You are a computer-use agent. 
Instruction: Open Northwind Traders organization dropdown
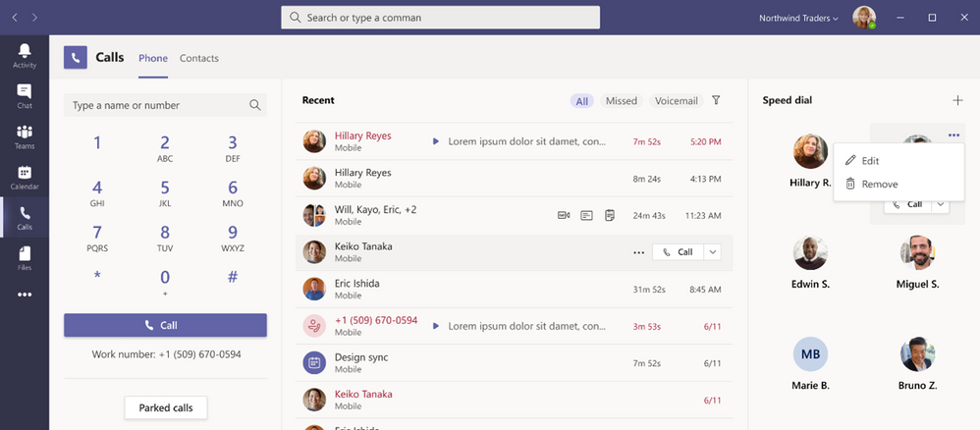(x=798, y=18)
